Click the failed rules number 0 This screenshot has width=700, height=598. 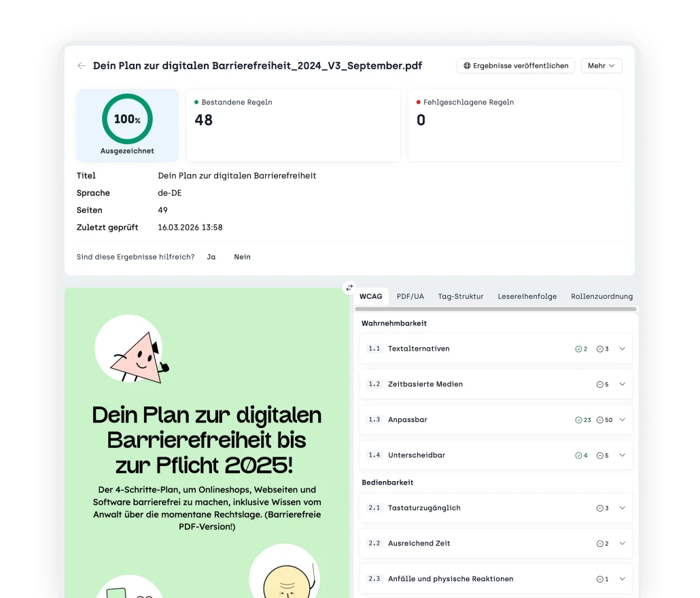pyautogui.click(x=421, y=120)
